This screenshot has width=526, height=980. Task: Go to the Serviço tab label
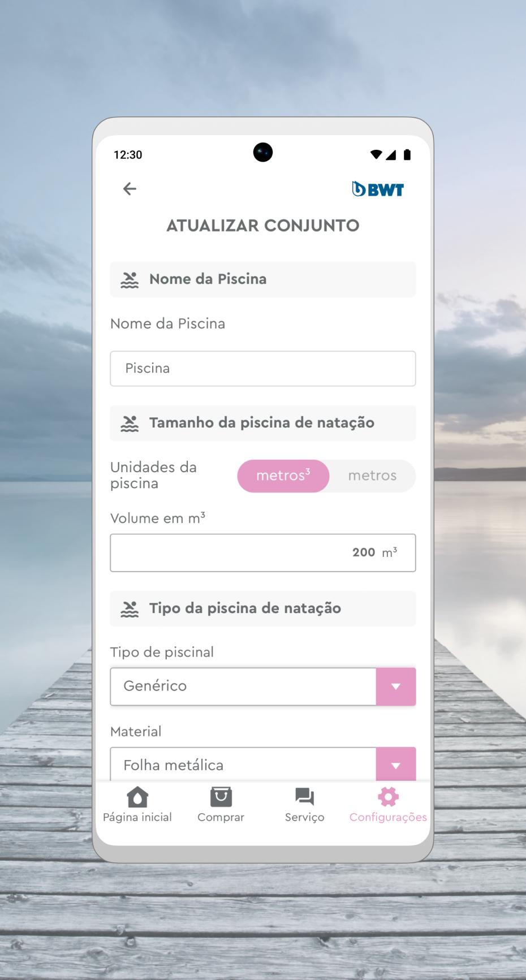click(x=304, y=817)
